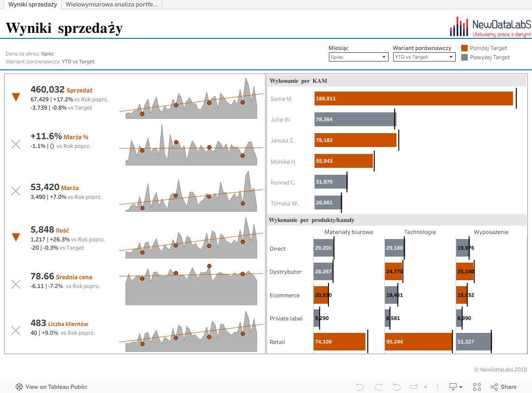The height and width of the screenshot is (393, 532).
Task: Click the X mark beside Liczba klientów
Action: click(x=16, y=331)
